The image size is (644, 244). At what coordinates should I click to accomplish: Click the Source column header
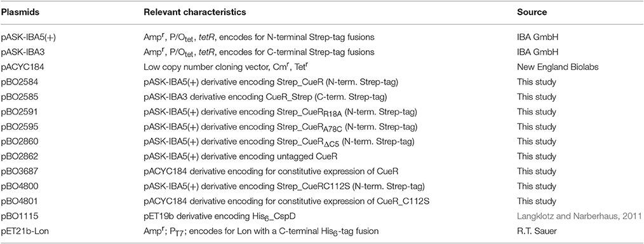[532, 12]
